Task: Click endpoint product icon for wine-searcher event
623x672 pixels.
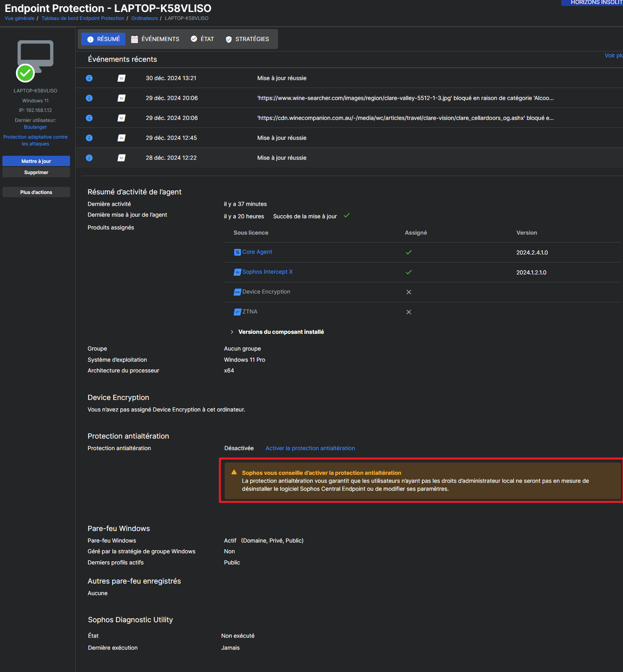Action: 121,98
